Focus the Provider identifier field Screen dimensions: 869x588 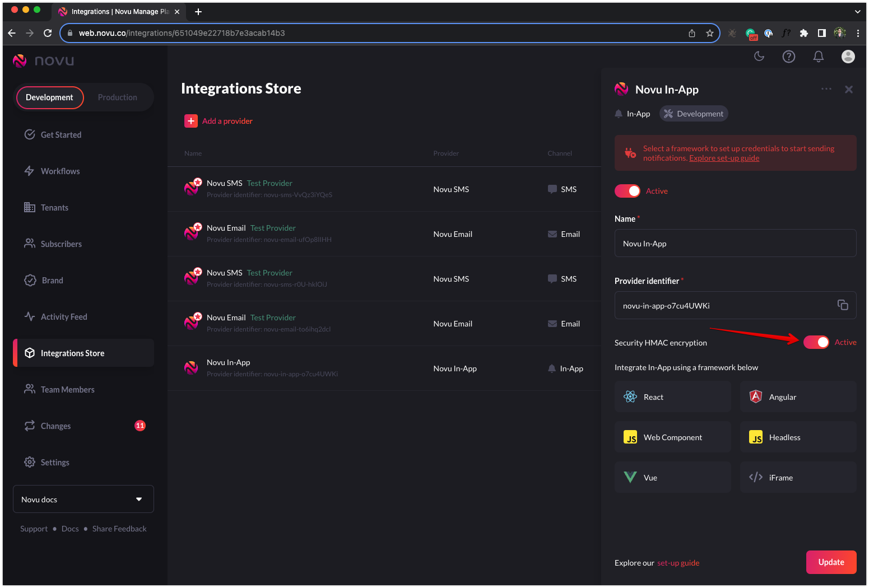[x=736, y=305]
